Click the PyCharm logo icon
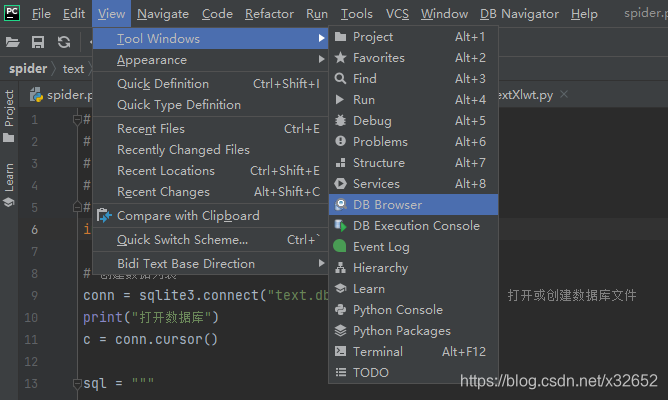 click(12, 13)
